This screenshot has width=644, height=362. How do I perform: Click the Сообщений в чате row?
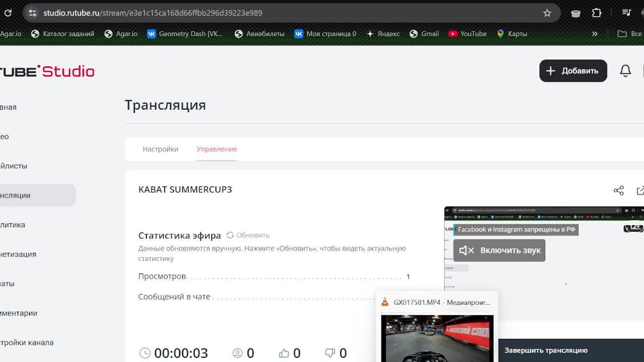pyautogui.click(x=257, y=297)
